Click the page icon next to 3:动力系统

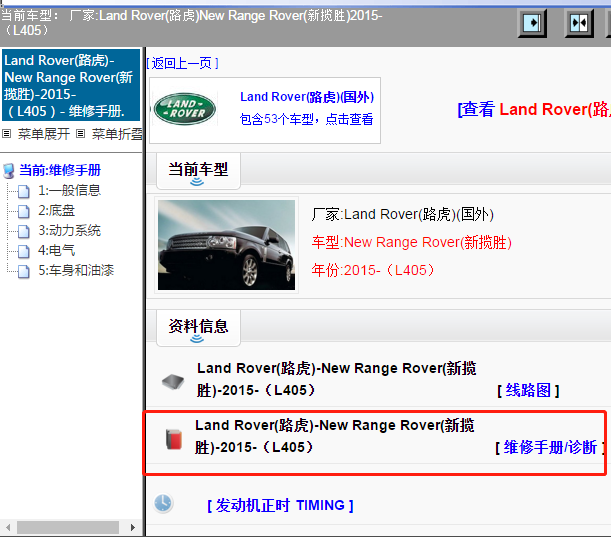24,231
